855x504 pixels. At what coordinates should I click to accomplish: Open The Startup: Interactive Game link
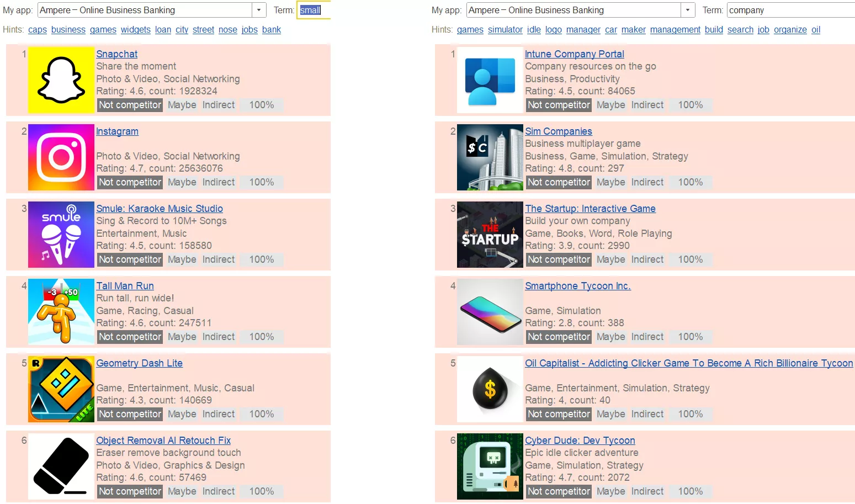[x=590, y=209]
